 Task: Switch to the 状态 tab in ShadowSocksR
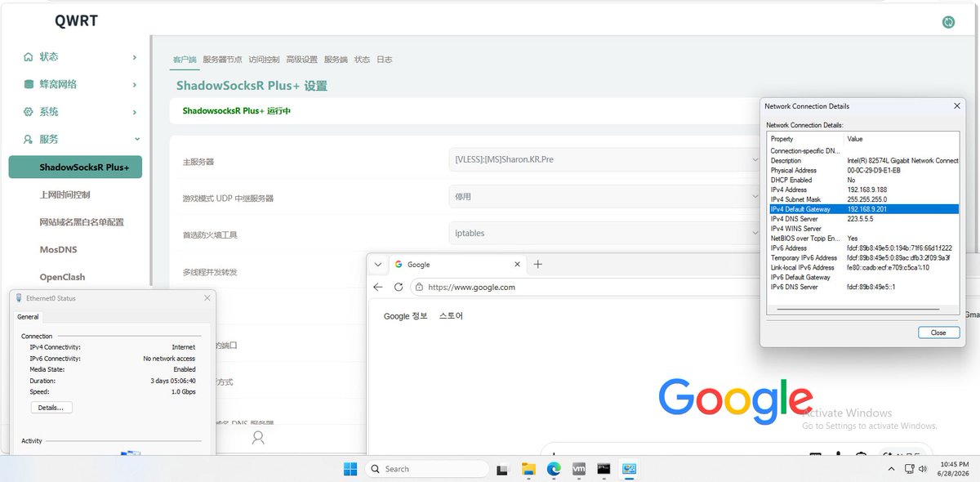pos(362,60)
